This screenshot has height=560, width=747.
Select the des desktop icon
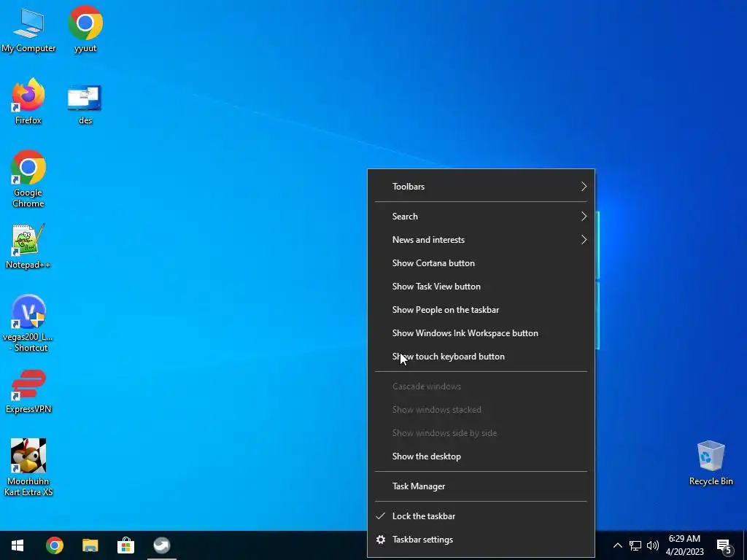(85, 104)
